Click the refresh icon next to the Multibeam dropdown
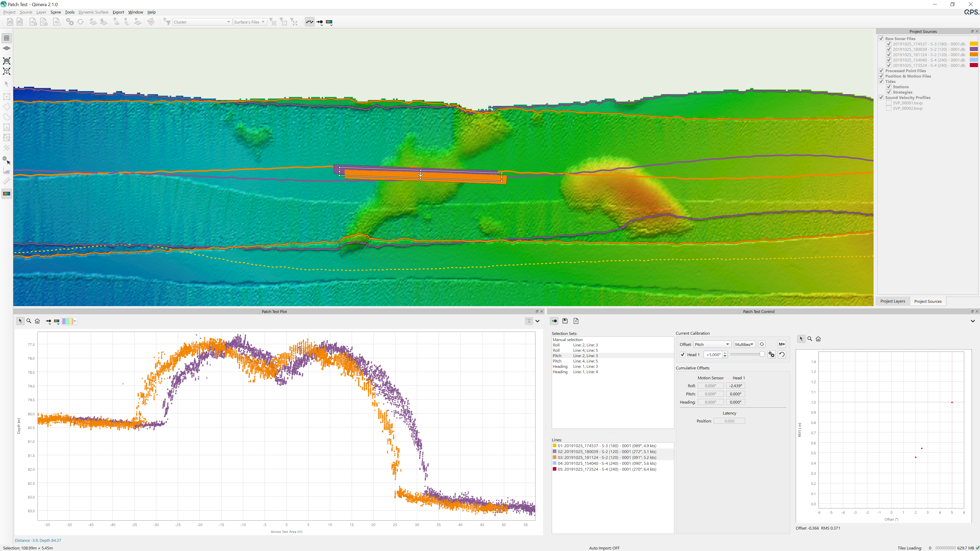 (762, 344)
